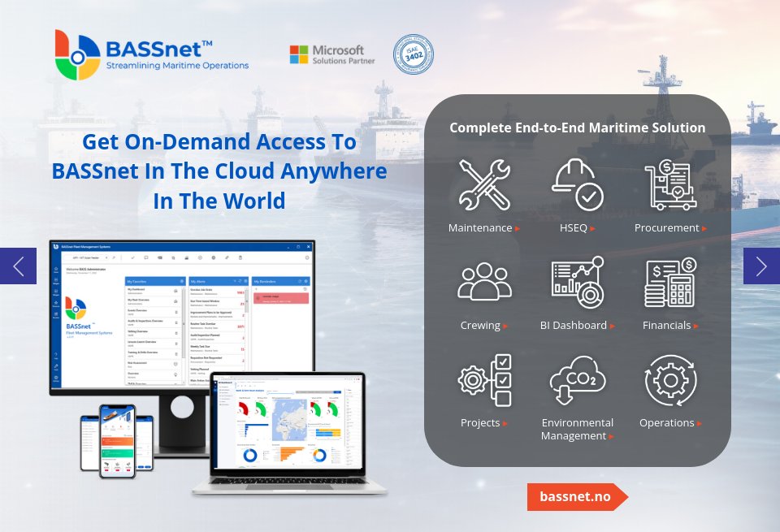The image size is (780, 532).
Task: Click the BASSnet logo
Action: pos(151,54)
